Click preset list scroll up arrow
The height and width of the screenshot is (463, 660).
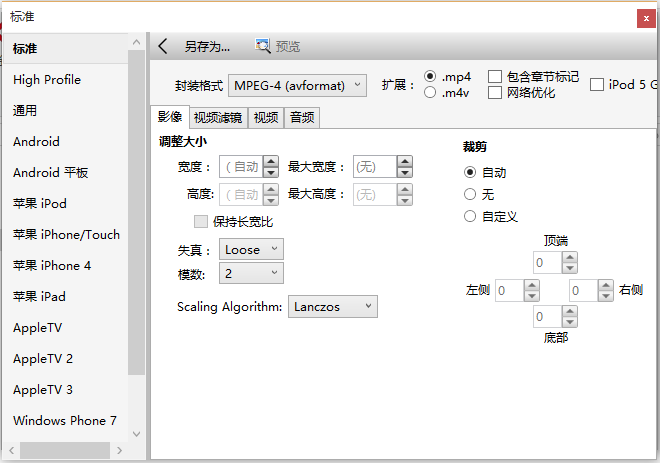point(136,42)
